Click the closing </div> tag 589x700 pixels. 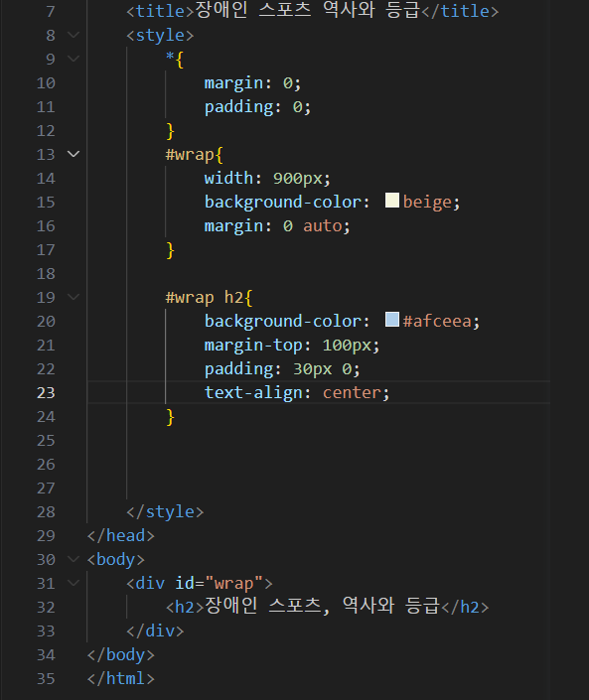click(x=155, y=630)
